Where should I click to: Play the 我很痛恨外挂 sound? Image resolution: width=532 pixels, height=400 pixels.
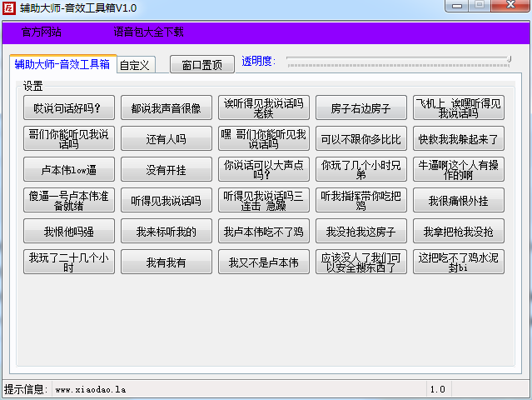459,201
